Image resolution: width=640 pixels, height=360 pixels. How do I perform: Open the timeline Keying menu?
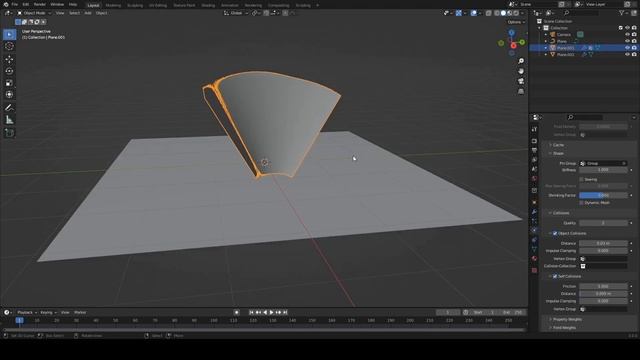tap(48, 312)
